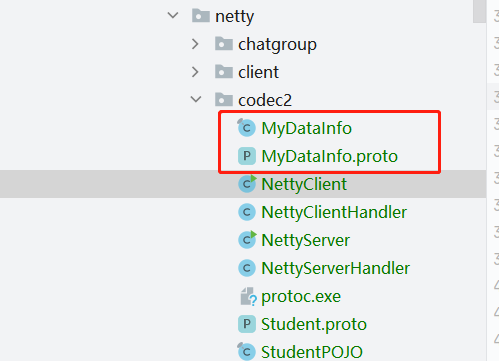The image size is (499, 361).
Task: Click the client folder icon
Action: tap(224, 72)
